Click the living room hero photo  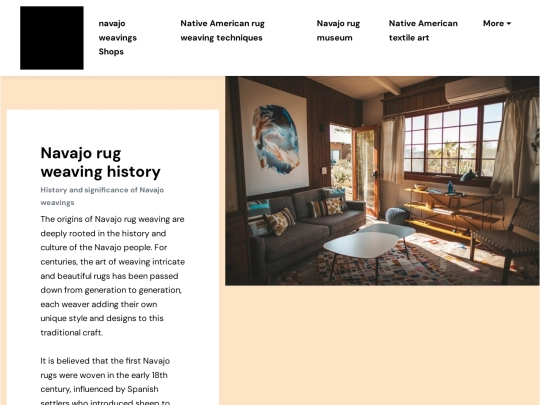(x=382, y=181)
